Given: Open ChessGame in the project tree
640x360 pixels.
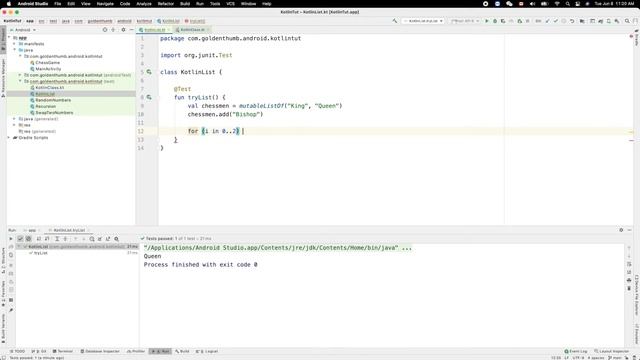Looking at the screenshot, I should [47, 62].
